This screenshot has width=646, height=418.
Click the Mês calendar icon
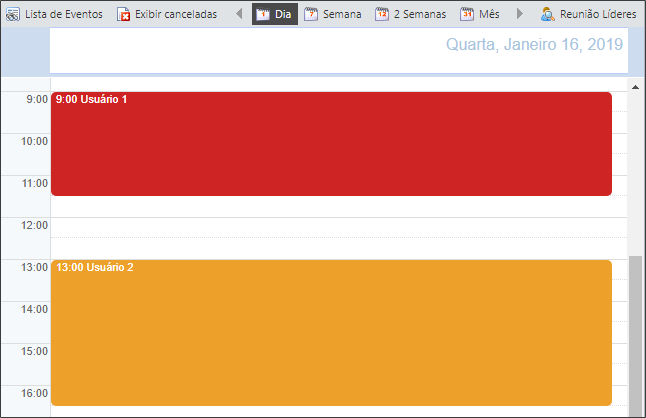pyautogui.click(x=467, y=14)
